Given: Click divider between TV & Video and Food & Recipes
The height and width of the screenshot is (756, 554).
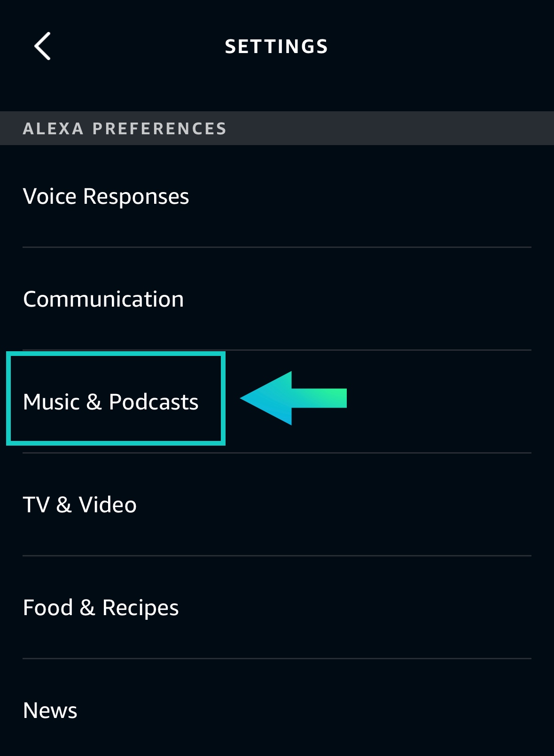Looking at the screenshot, I should [277, 555].
